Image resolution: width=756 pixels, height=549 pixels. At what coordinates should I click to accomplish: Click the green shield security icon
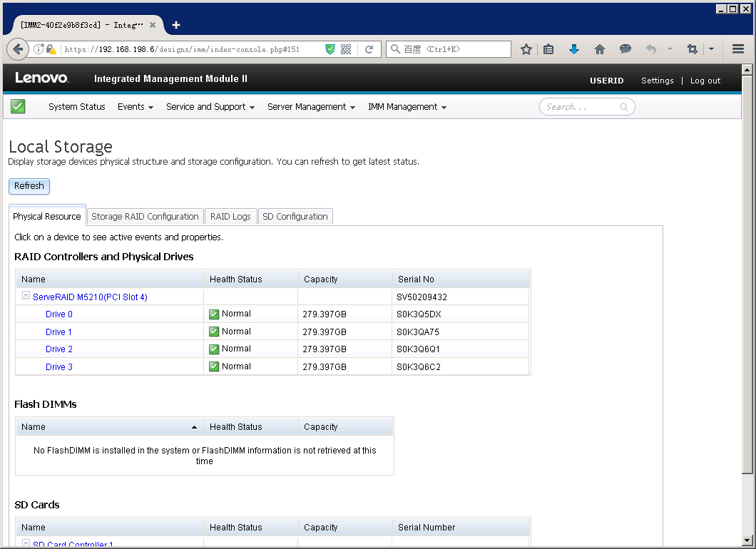pos(330,49)
